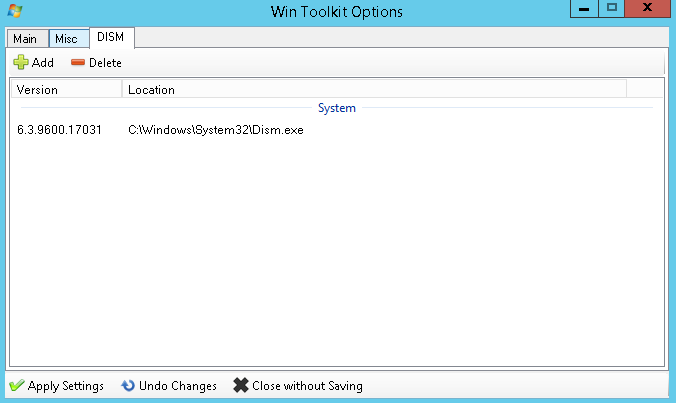Collapse the System group header
The width and height of the screenshot is (676, 403).
tap(336, 107)
